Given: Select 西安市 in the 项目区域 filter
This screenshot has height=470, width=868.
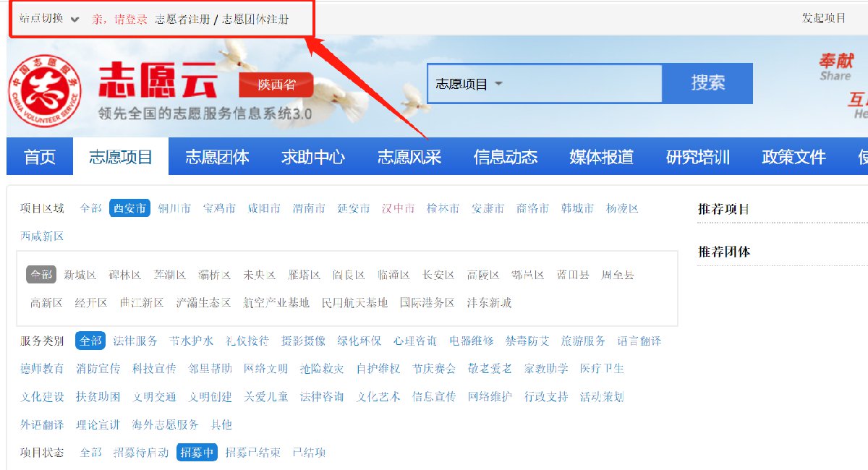Looking at the screenshot, I should coord(130,208).
